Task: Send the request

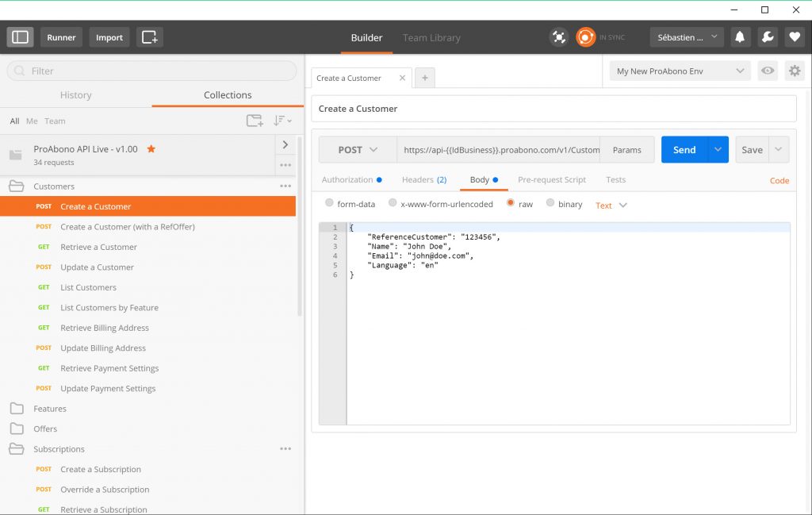Action: [x=684, y=150]
